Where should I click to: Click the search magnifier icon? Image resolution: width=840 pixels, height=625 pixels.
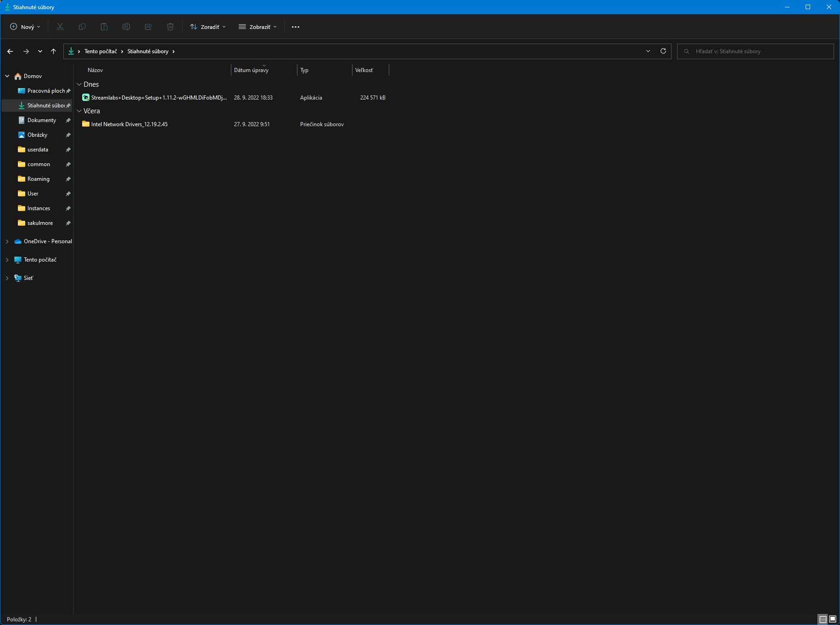pos(687,51)
